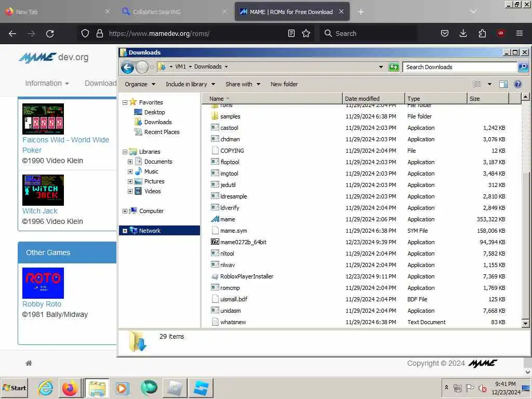Click the Robby Roto game thumbnail
Viewport: 532px width, 399px height.
pyautogui.click(x=43, y=283)
